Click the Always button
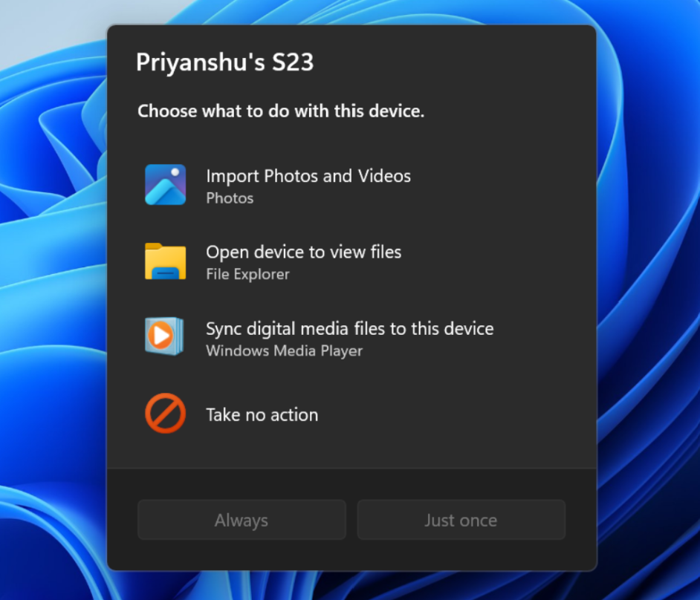Screen dimensions: 700x600 pyautogui.click(x=242, y=520)
